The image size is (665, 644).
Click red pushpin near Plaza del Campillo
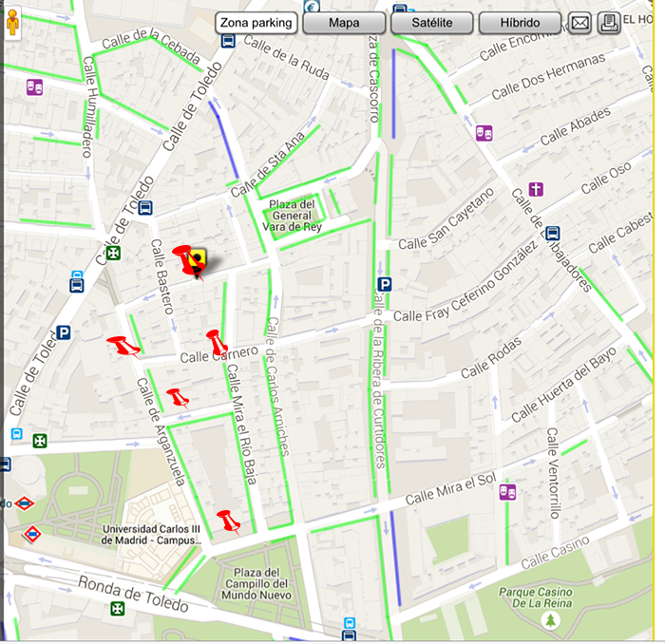pyautogui.click(x=229, y=521)
